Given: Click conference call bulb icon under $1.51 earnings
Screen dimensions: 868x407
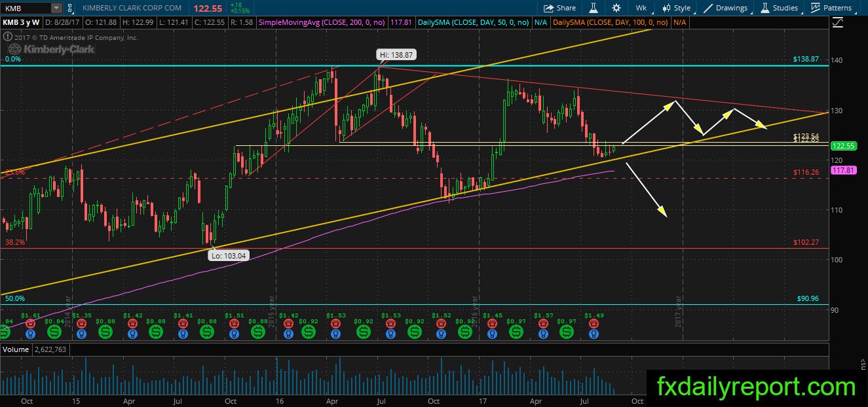Looking at the screenshot, I should tap(235, 332).
